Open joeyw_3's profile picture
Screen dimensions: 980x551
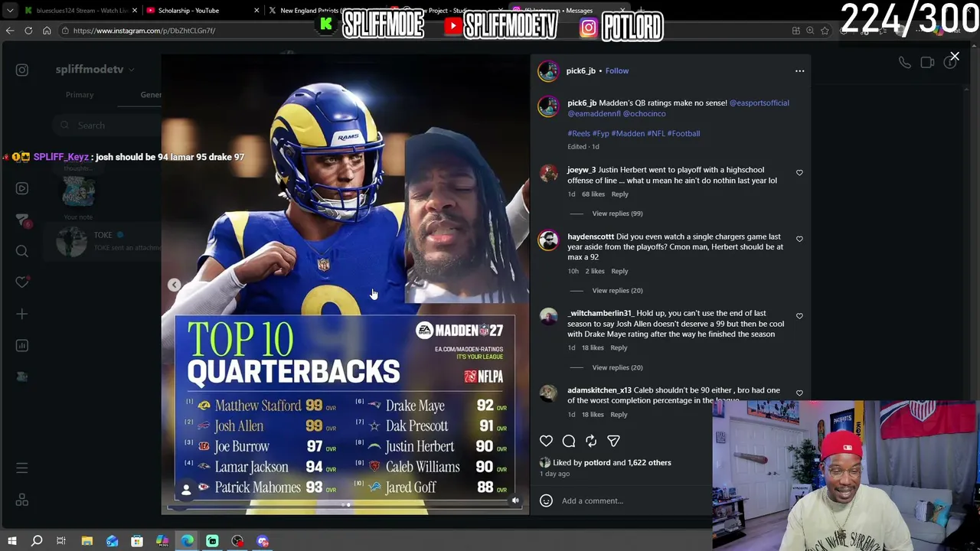click(x=548, y=174)
